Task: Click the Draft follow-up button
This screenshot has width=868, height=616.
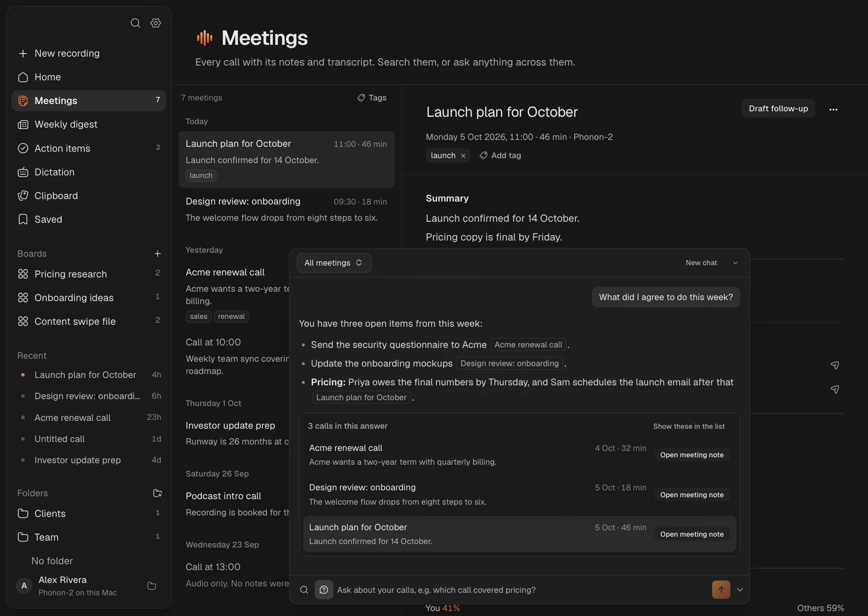Action: pos(778,108)
